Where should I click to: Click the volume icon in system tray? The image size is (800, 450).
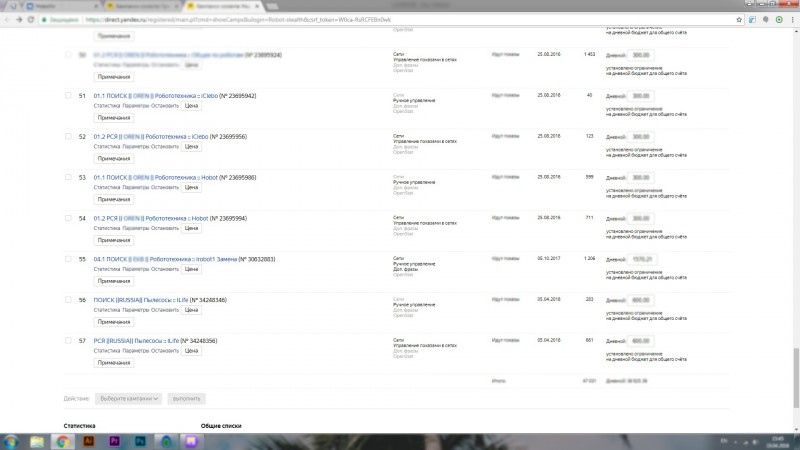(756, 442)
